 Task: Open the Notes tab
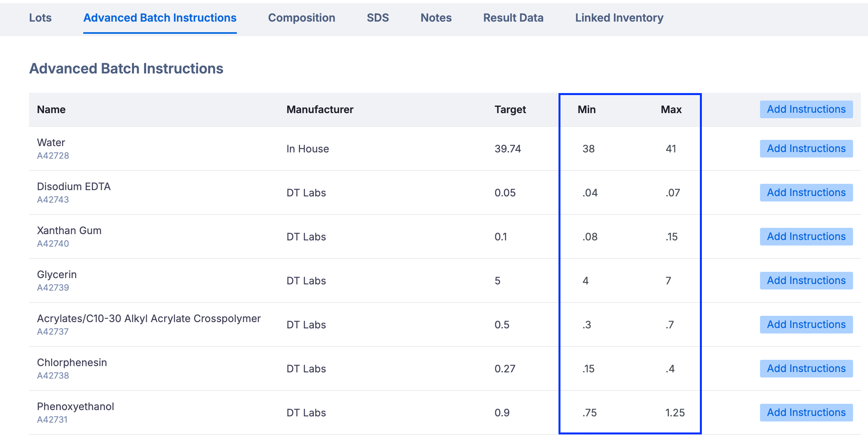pyautogui.click(x=436, y=18)
